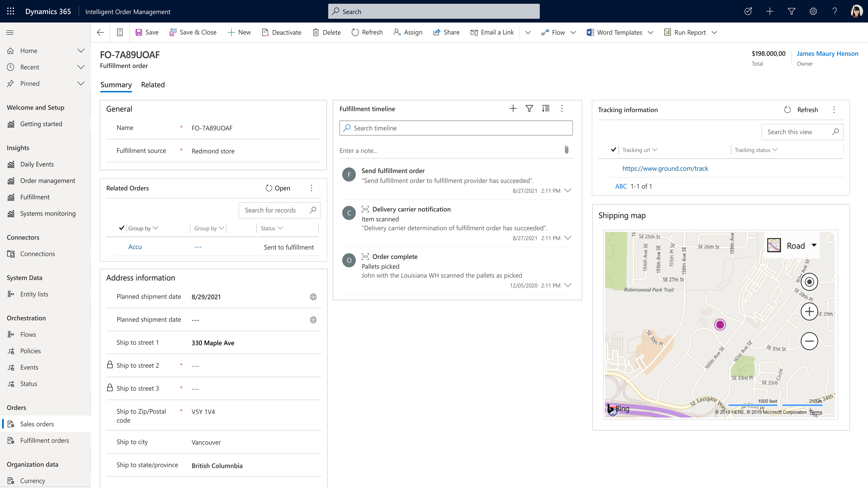Screen dimensions: 868x488
Task: Switch to the Related tab
Action: point(153,85)
